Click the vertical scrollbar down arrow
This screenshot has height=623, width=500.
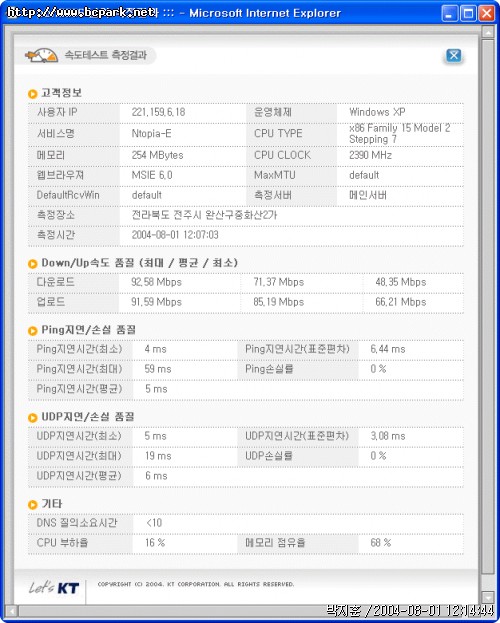click(487, 597)
